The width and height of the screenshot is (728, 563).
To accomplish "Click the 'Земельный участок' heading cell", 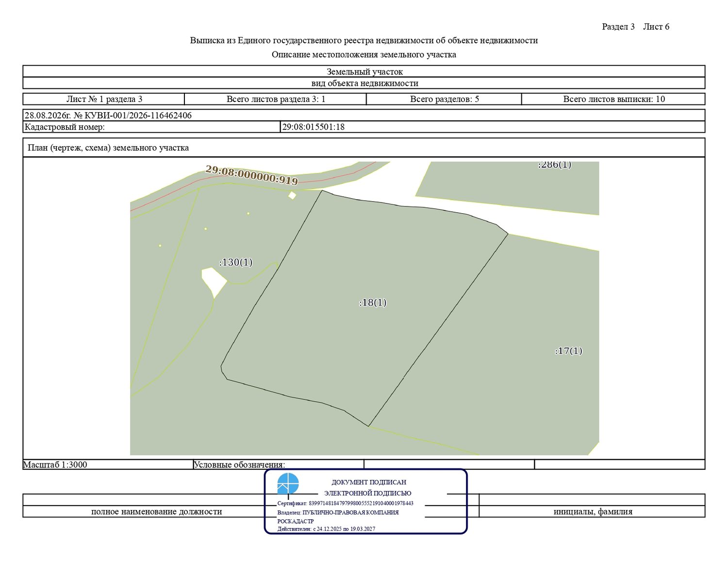I will [x=364, y=71].
